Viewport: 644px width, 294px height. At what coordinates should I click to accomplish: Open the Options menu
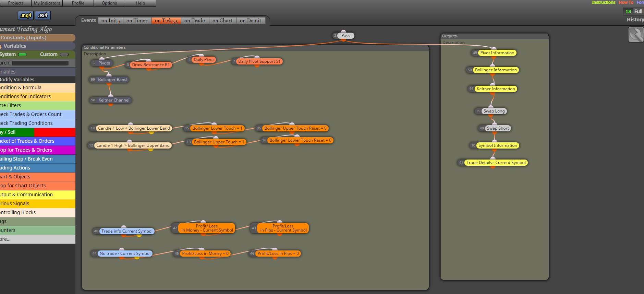(109, 3)
